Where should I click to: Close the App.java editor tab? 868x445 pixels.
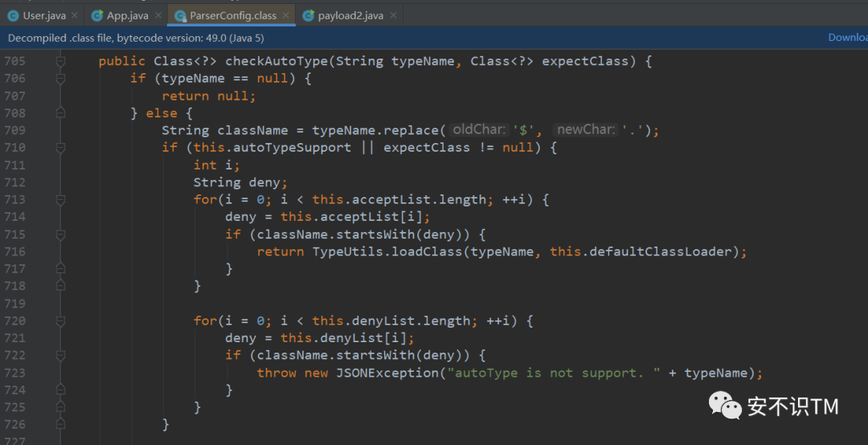pyautogui.click(x=157, y=15)
